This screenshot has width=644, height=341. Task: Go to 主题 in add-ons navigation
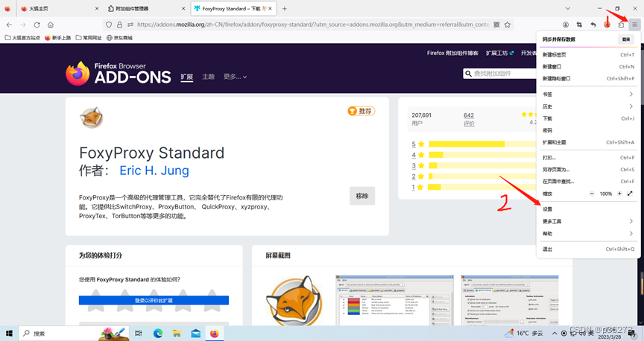tap(208, 77)
